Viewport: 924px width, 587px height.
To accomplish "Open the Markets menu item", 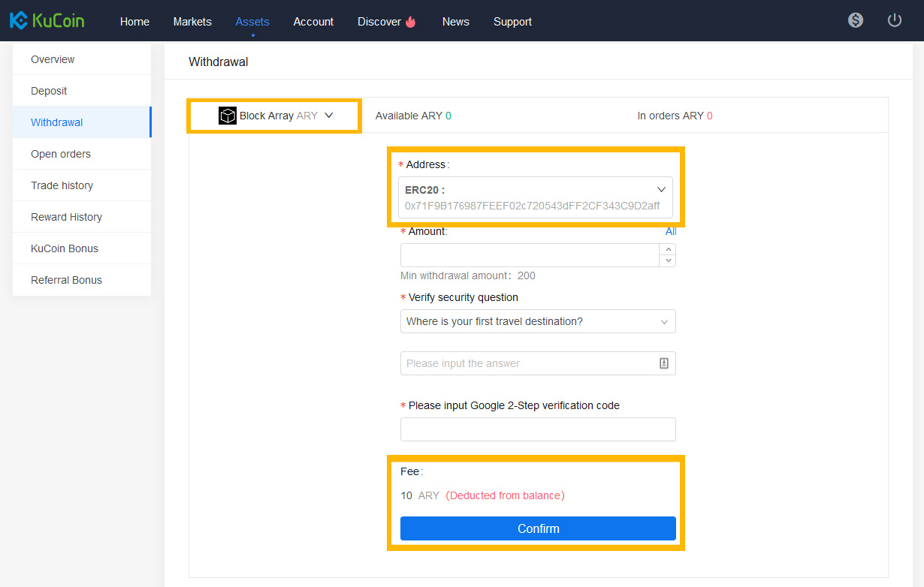I will pyautogui.click(x=192, y=22).
